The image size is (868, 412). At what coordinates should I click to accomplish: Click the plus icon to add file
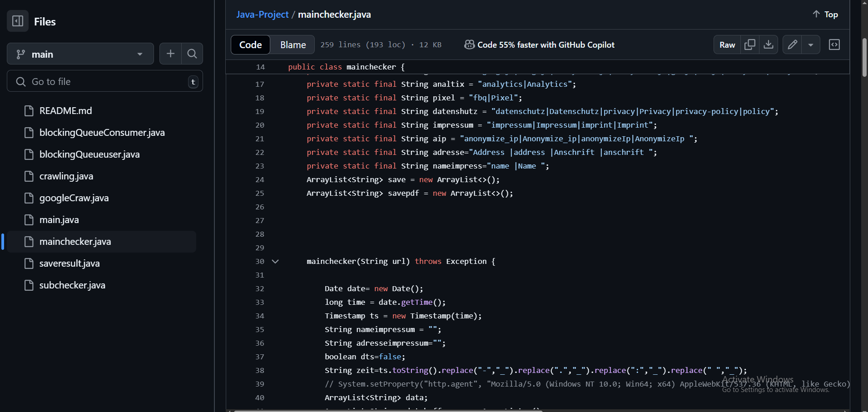170,54
